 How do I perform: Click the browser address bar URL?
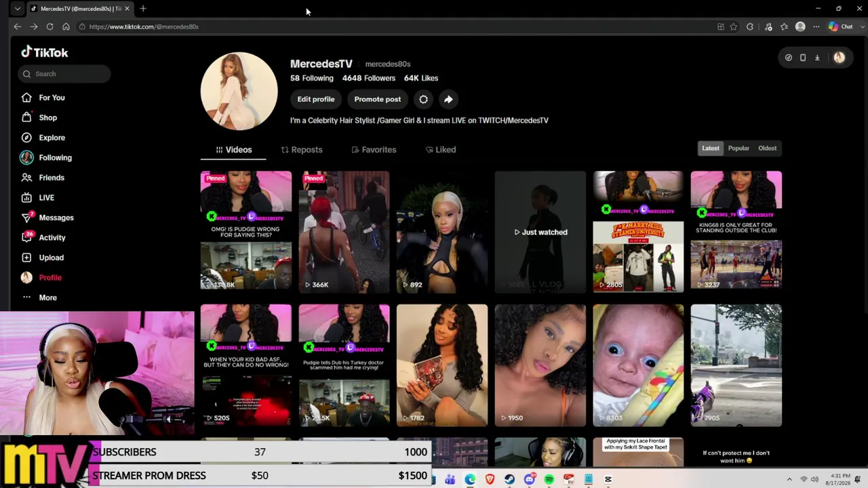(x=144, y=26)
